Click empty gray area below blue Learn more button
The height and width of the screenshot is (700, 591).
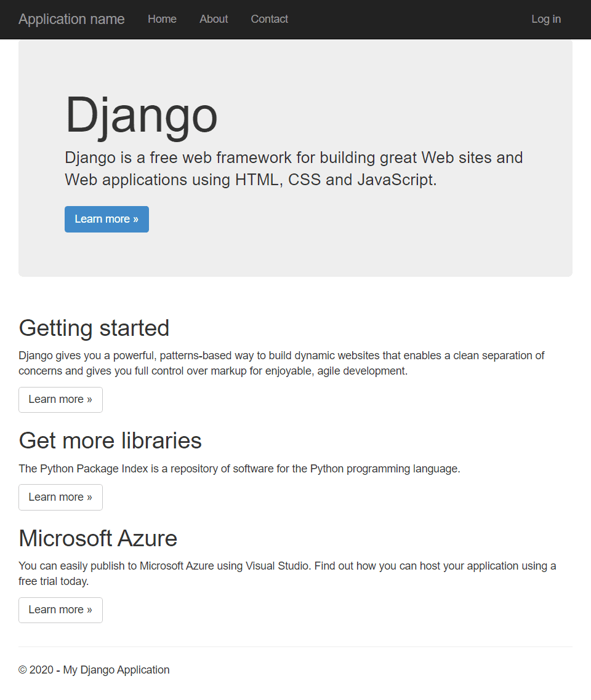tap(295, 255)
